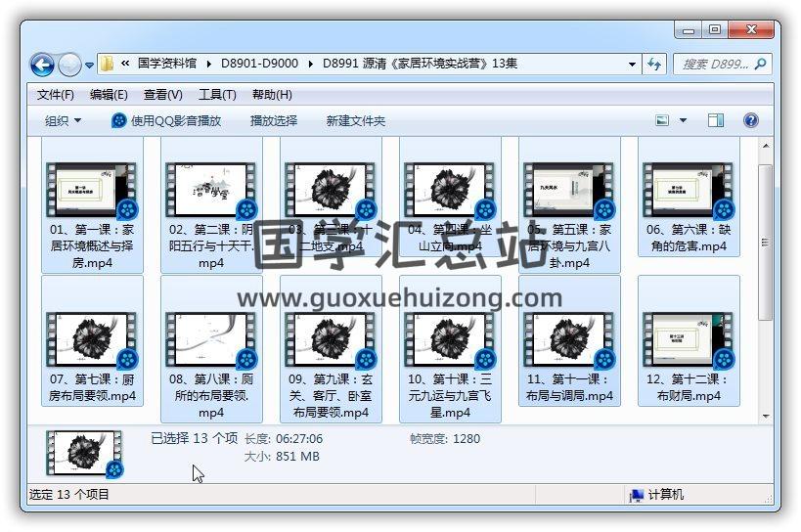Viewport: 801px width, 532px height.
Task: Select video thumbnail 01、第一课 家居环境概述与择房
Action: click(x=91, y=190)
